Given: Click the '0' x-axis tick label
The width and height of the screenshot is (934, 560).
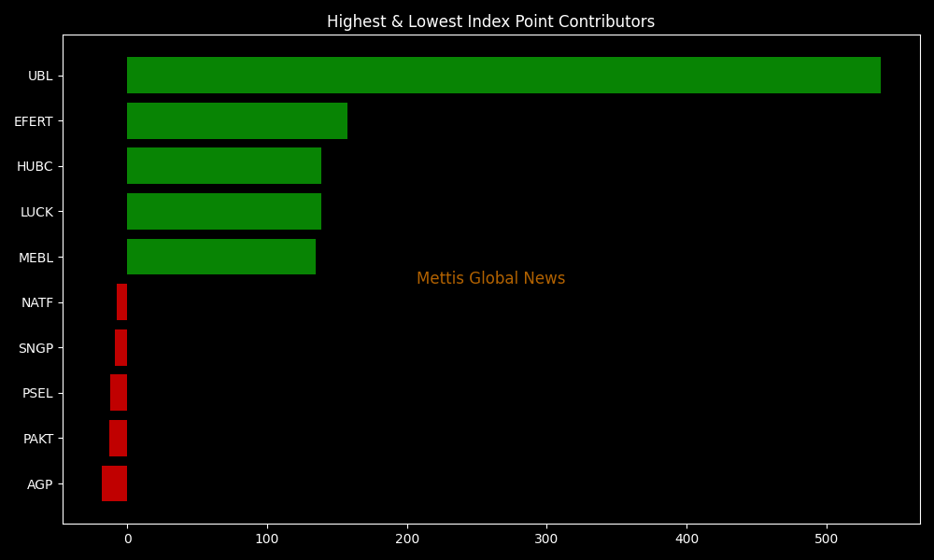Looking at the screenshot, I should click(x=127, y=539).
